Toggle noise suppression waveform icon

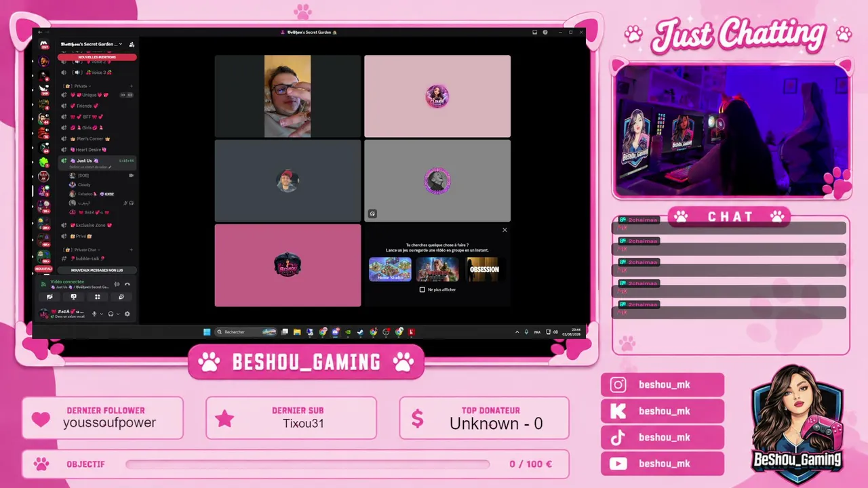(117, 284)
